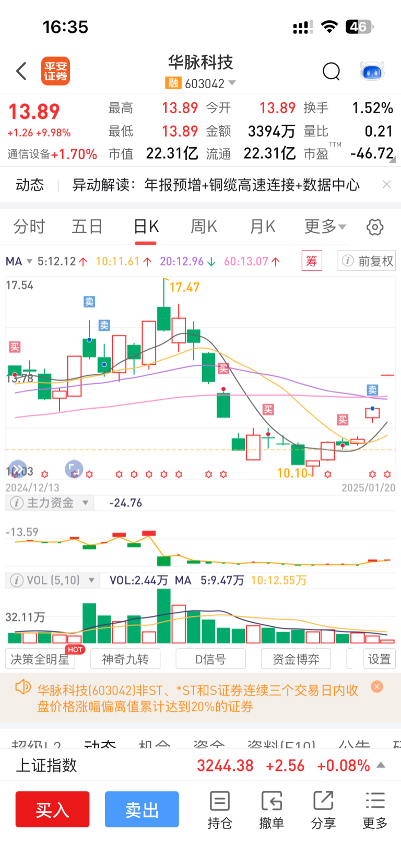The image size is (401, 868).
Task: Tap the 通信设备 sector link
Action: (x=29, y=154)
